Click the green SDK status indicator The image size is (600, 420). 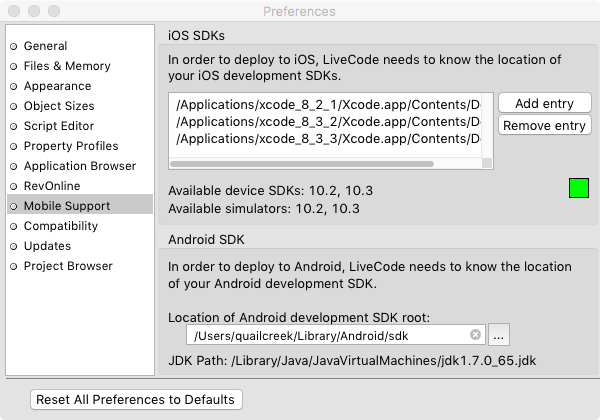pyautogui.click(x=578, y=188)
